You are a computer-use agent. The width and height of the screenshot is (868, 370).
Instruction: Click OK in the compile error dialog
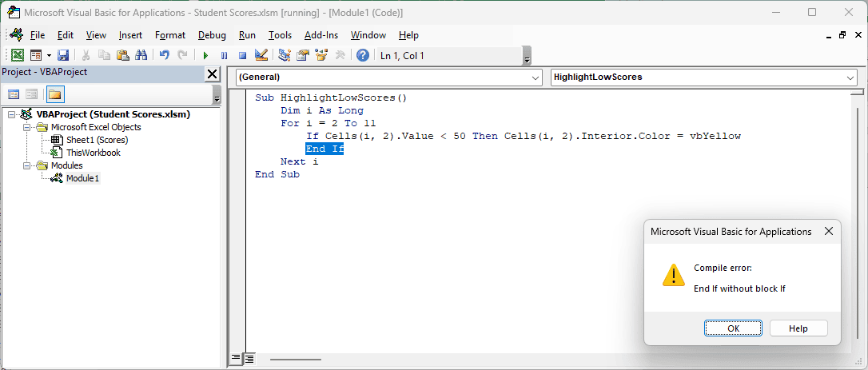point(733,328)
